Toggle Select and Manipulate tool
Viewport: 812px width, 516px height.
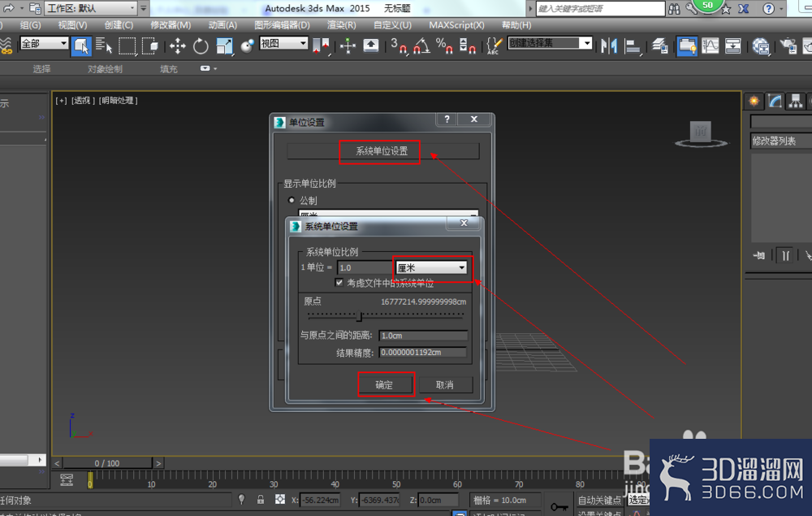pyautogui.click(x=348, y=46)
